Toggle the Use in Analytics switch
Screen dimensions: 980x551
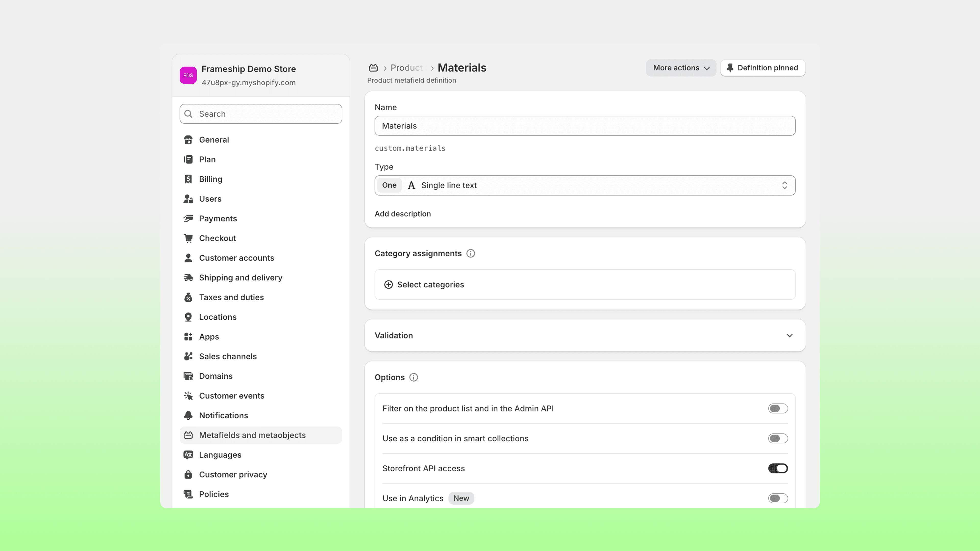pyautogui.click(x=778, y=498)
